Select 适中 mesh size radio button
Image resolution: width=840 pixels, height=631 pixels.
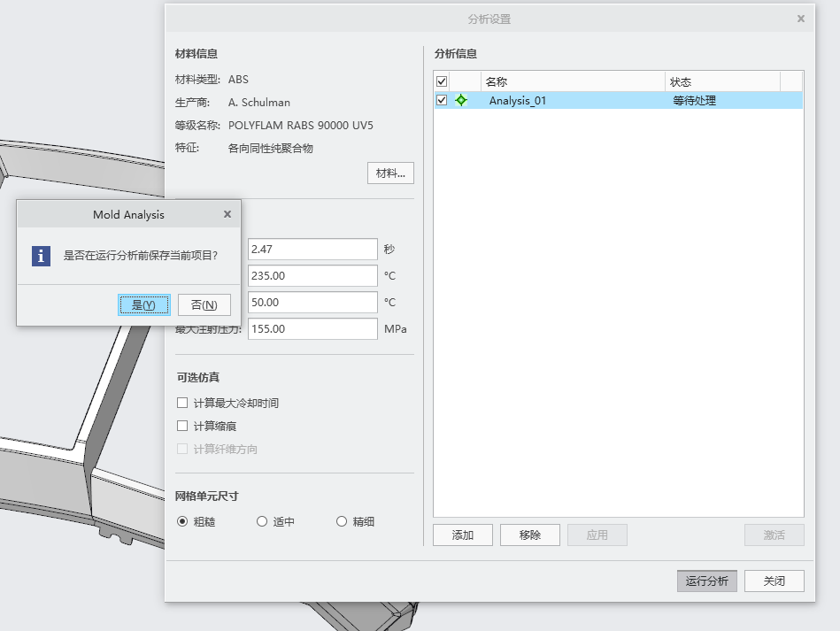tap(262, 521)
